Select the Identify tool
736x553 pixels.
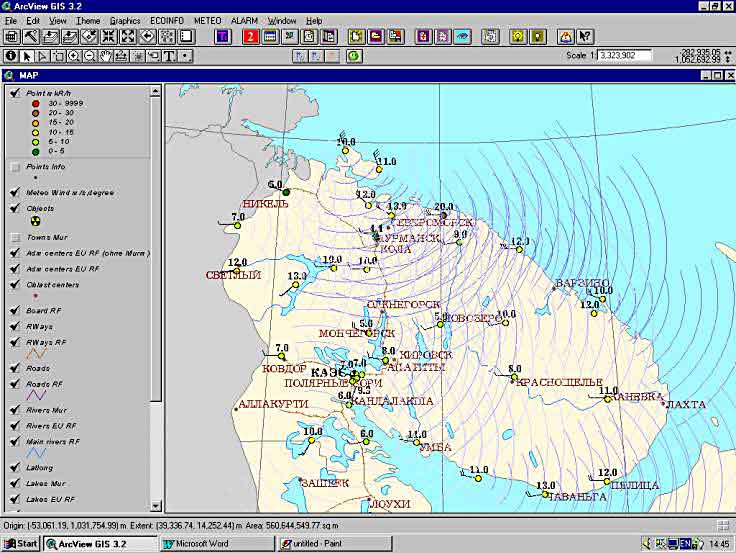pyautogui.click(x=11, y=56)
